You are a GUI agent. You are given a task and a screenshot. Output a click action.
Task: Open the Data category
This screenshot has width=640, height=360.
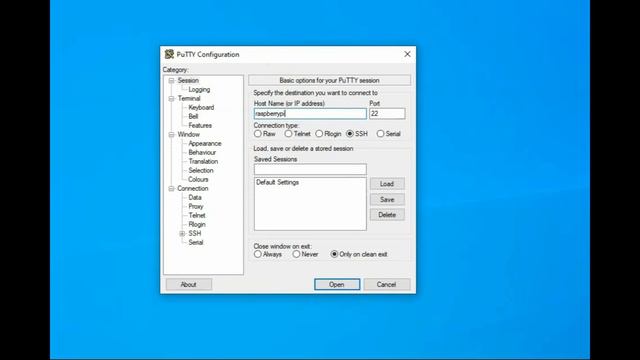[x=195, y=197]
